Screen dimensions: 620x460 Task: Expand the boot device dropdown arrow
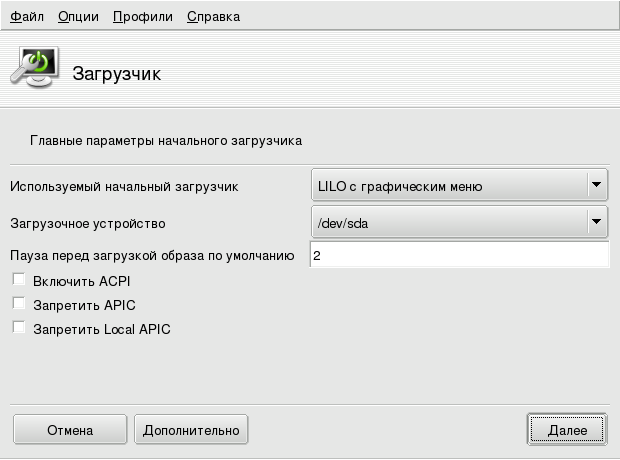click(596, 222)
